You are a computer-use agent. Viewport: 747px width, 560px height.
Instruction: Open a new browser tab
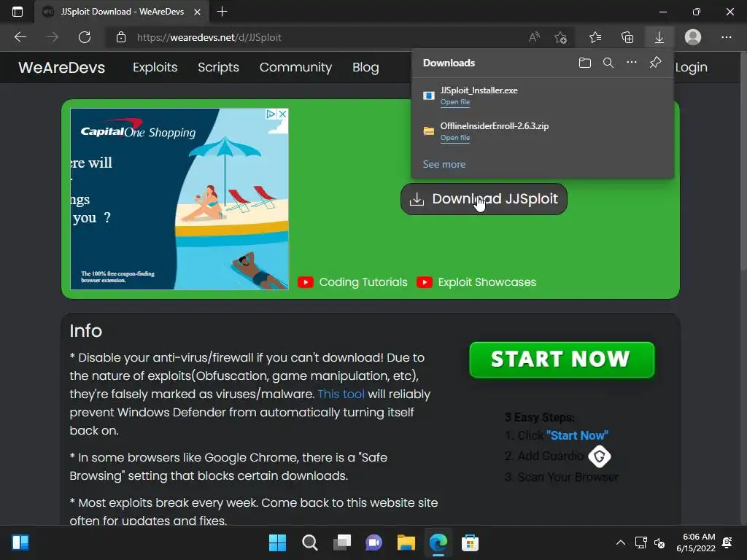(222, 12)
